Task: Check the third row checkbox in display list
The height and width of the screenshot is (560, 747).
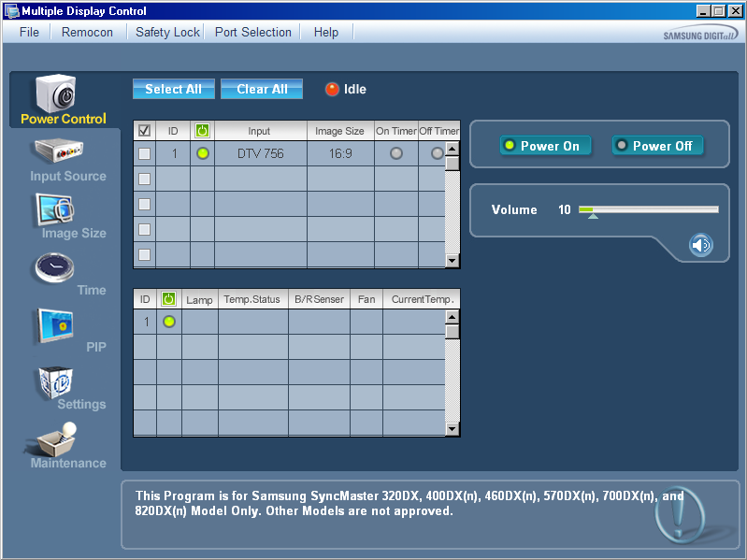Action: click(x=144, y=205)
